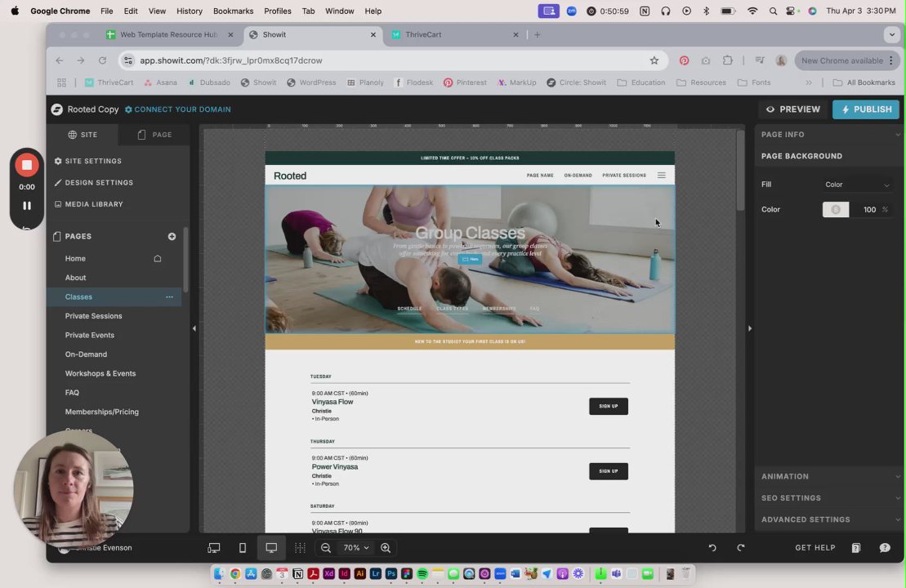This screenshot has width=906, height=588.
Task: Open the Fonts bookmarks folder
Action: pyautogui.click(x=754, y=82)
